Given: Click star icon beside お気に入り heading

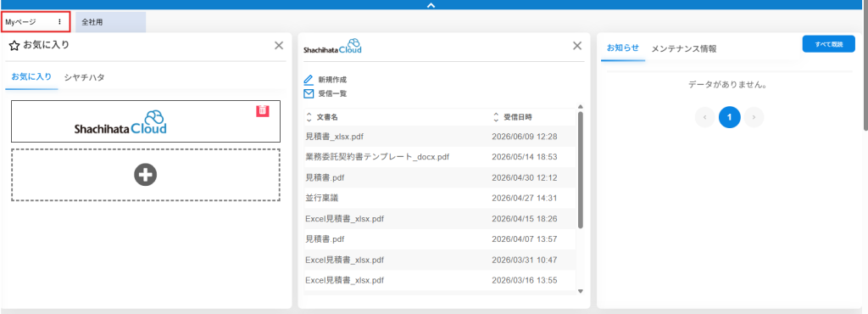Looking at the screenshot, I should (x=14, y=46).
